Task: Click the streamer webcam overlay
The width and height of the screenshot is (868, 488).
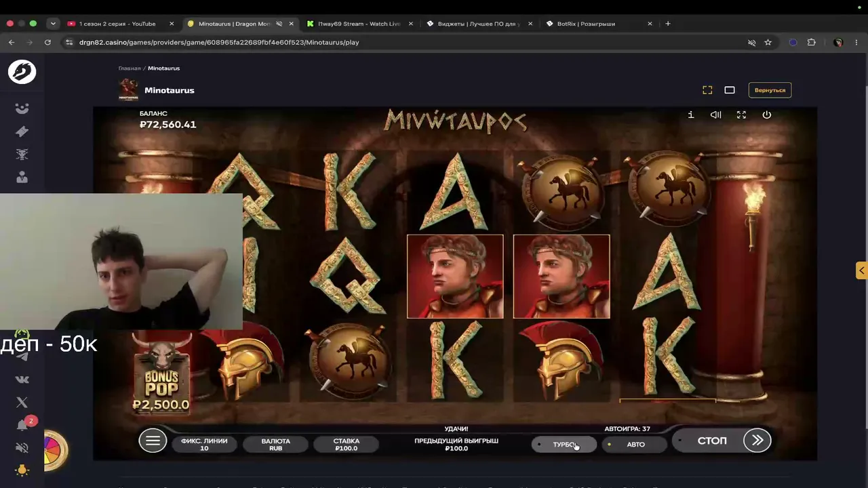Action: pyautogui.click(x=121, y=262)
